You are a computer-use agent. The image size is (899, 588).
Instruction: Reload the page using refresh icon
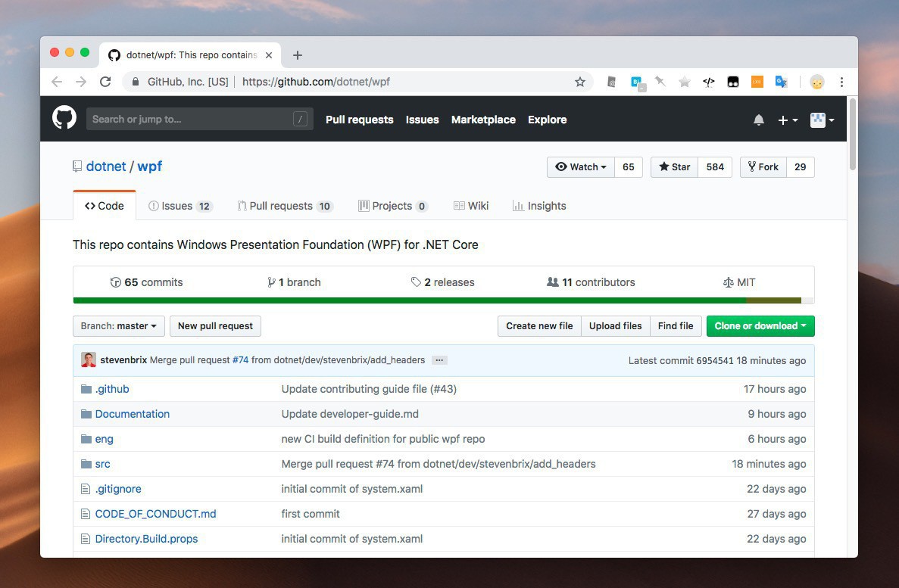pyautogui.click(x=105, y=82)
